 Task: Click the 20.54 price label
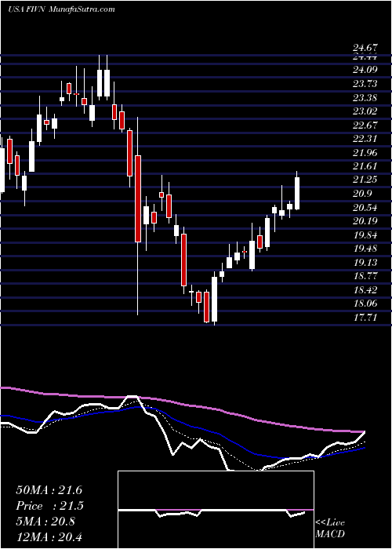coord(365,208)
